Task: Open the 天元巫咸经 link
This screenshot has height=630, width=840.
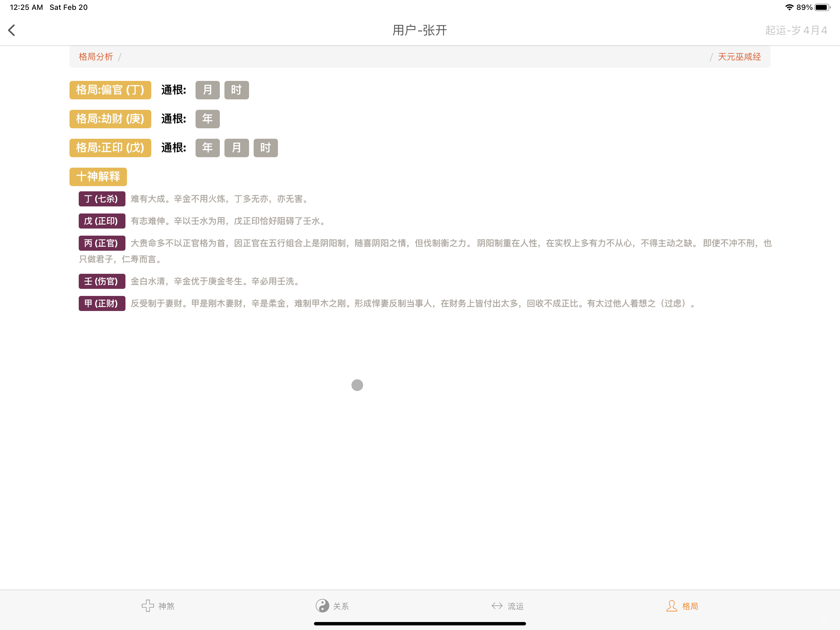Action: coord(739,57)
